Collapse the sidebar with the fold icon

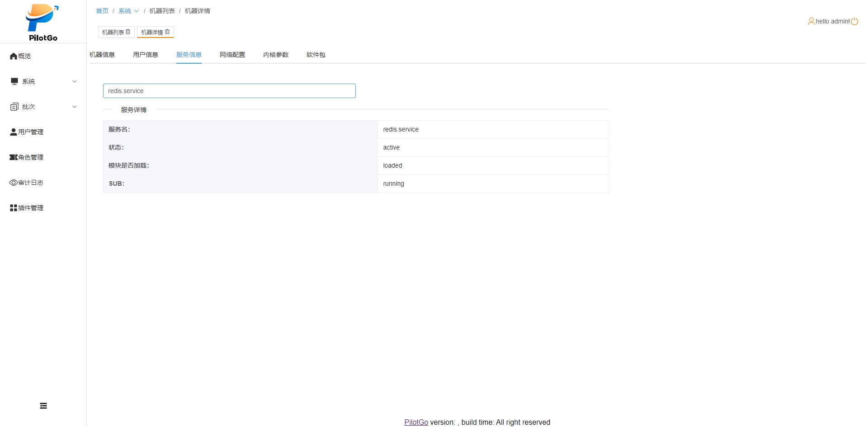43,406
